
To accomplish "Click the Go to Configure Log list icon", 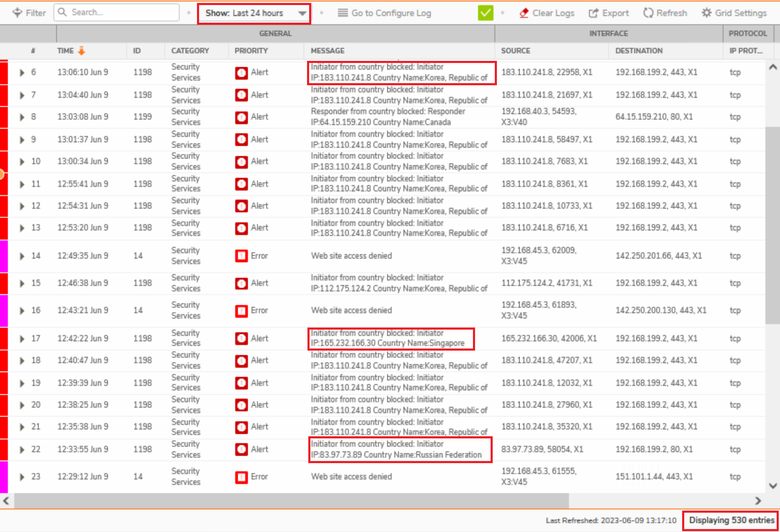I will (343, 13).
